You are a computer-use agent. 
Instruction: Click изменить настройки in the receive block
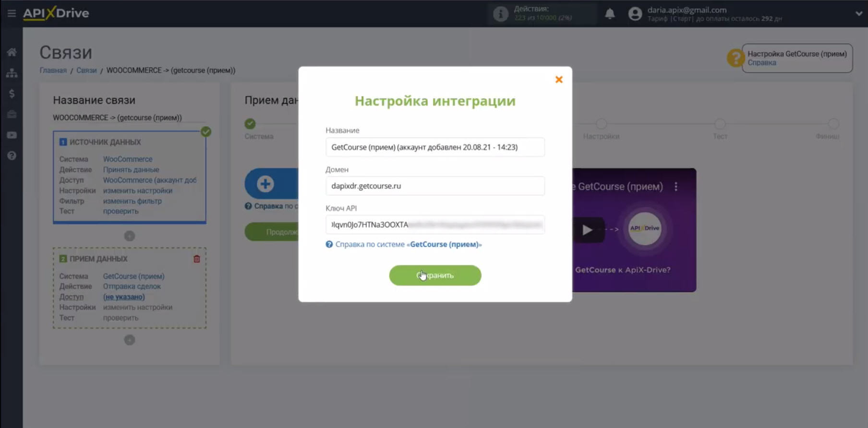[x=138, y=307]
